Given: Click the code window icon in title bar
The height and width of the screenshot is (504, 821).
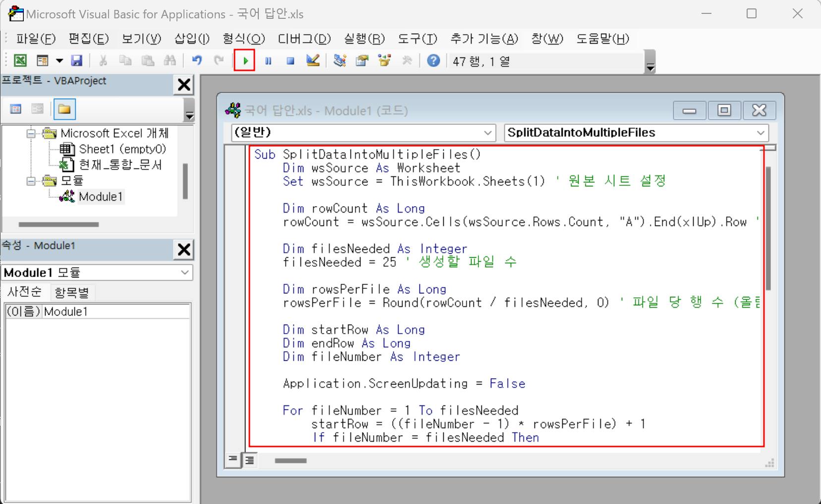Looking at the screenshot, I should coord(233,110).
